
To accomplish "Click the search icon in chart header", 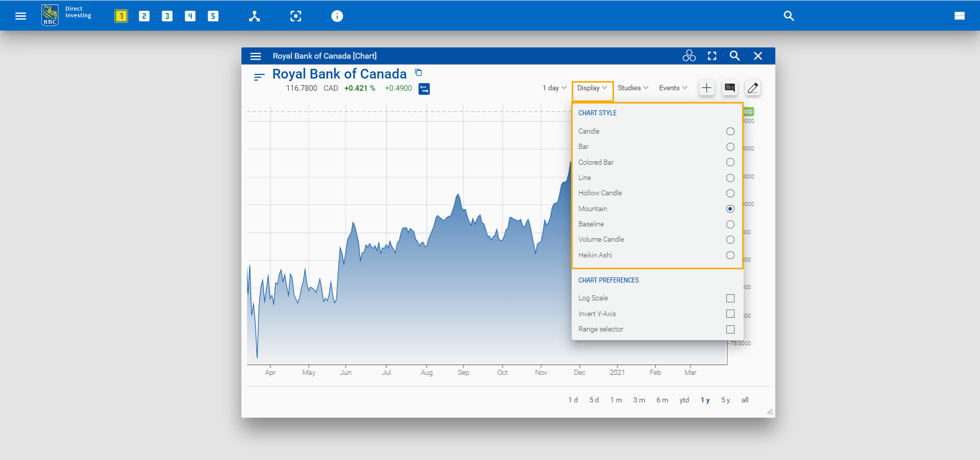I will coord(734,56).
